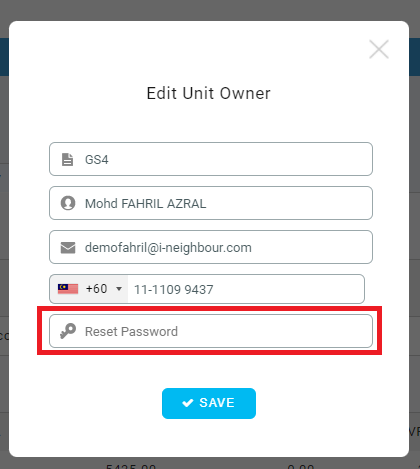420x469 pixels.
Task: Close the Edit Unit Owner dialog
Action: pos(379,49)
